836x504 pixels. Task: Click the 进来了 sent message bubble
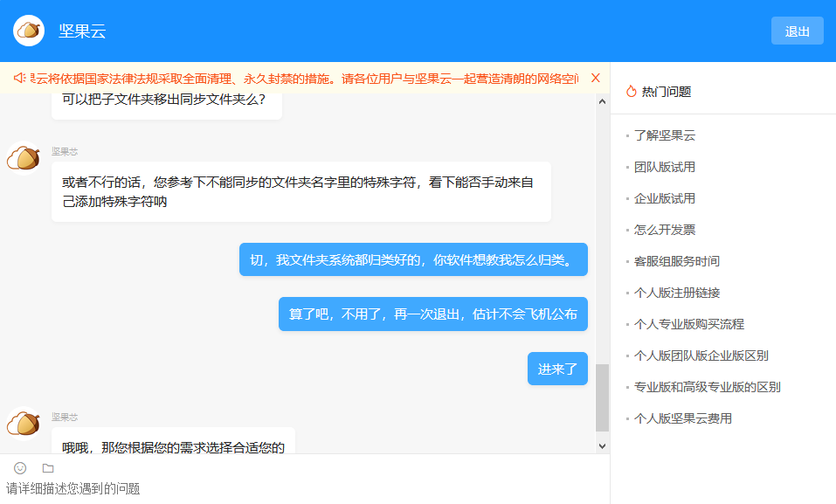(557, 369)
